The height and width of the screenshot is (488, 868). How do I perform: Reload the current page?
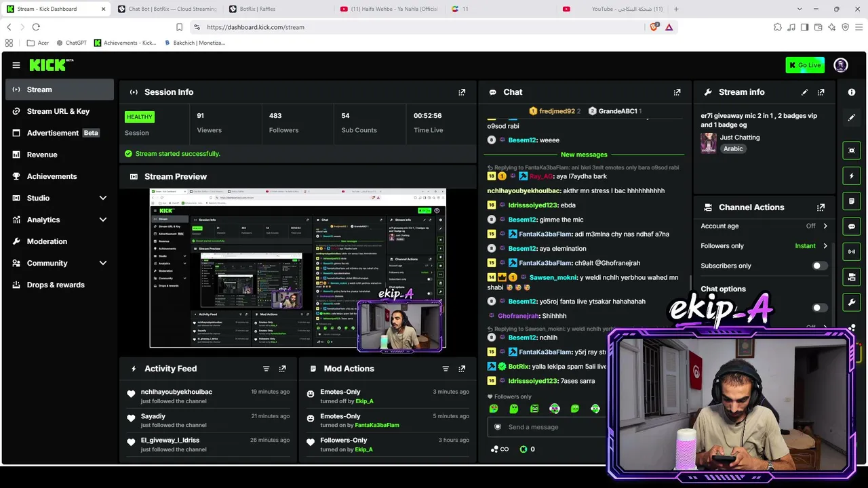click(36, 27)
